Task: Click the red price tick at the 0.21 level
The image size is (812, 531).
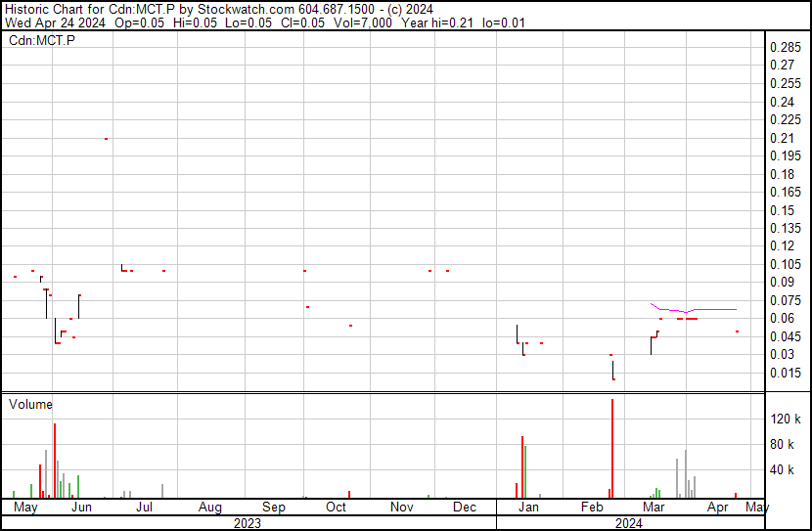Action: coord(107,139)
